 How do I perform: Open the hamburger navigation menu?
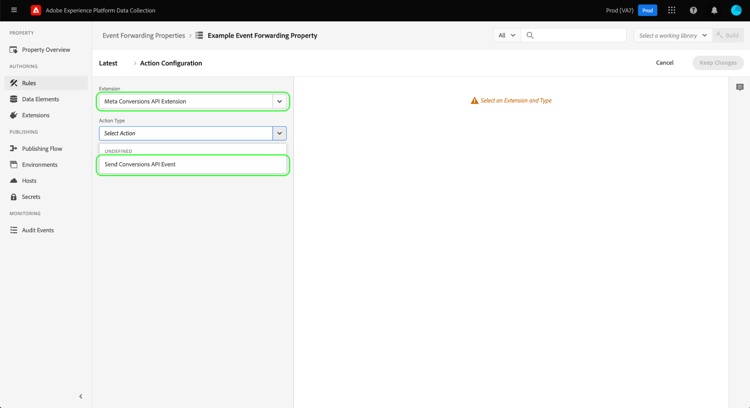pos(14,10)
